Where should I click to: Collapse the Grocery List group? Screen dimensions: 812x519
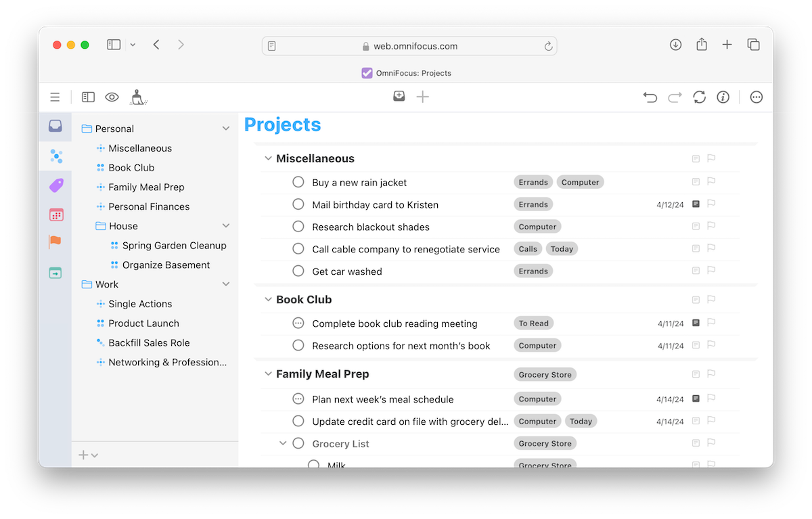[x=284, y=444]
